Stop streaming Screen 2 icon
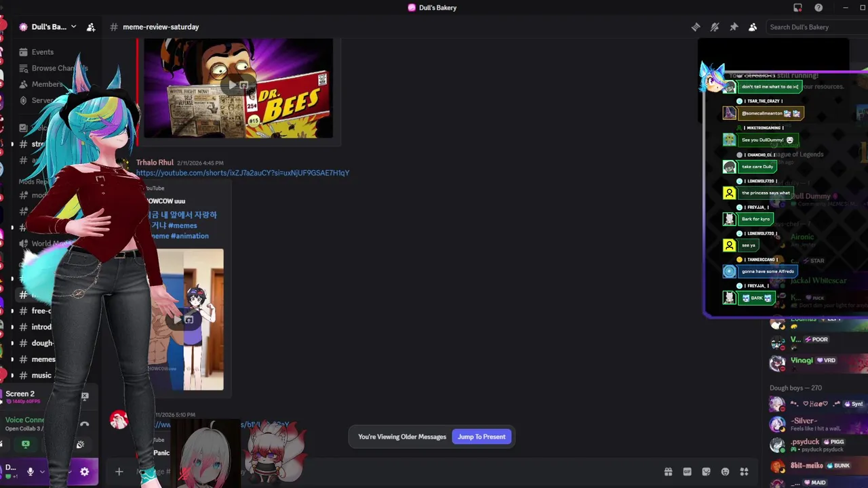The height and width of the screenshot is (488, 868). pos(85,396)
